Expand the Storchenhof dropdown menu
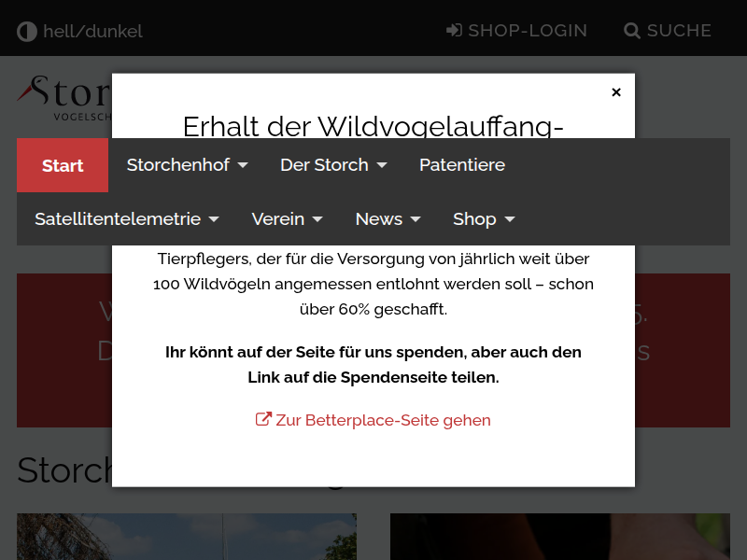Image resolution: width=747 pixels, height=560 pixels. point(187,165)
